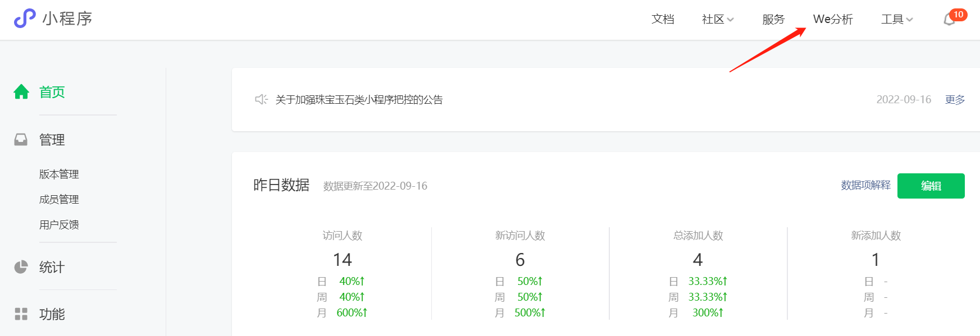The image size is (980, 336).
Task: Click the 新添加人数 value 1
Action: coord(876,260)
